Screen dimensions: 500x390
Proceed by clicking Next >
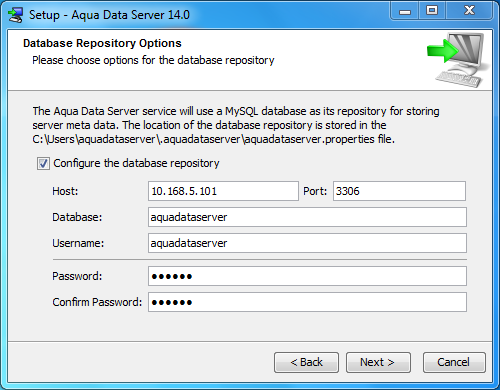point(378,362)
